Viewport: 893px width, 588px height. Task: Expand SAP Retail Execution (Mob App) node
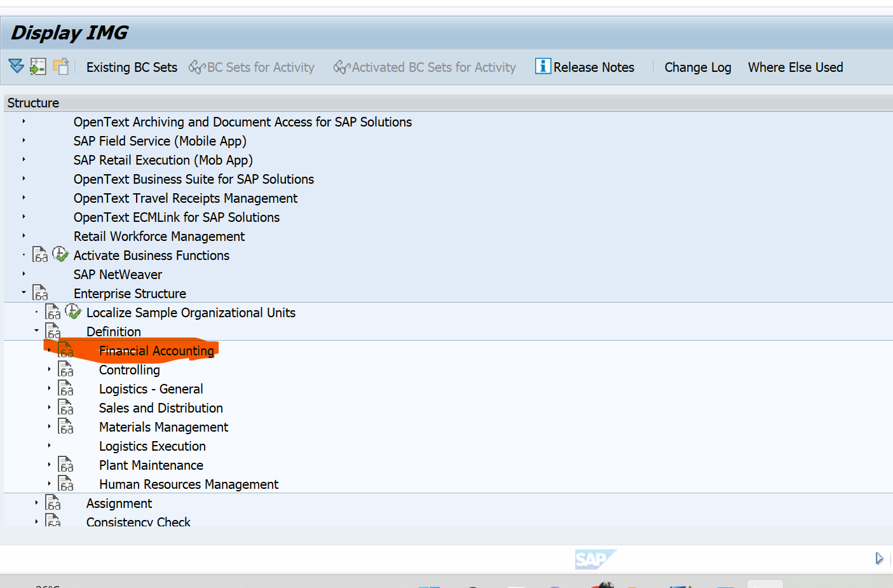(24, 160)
